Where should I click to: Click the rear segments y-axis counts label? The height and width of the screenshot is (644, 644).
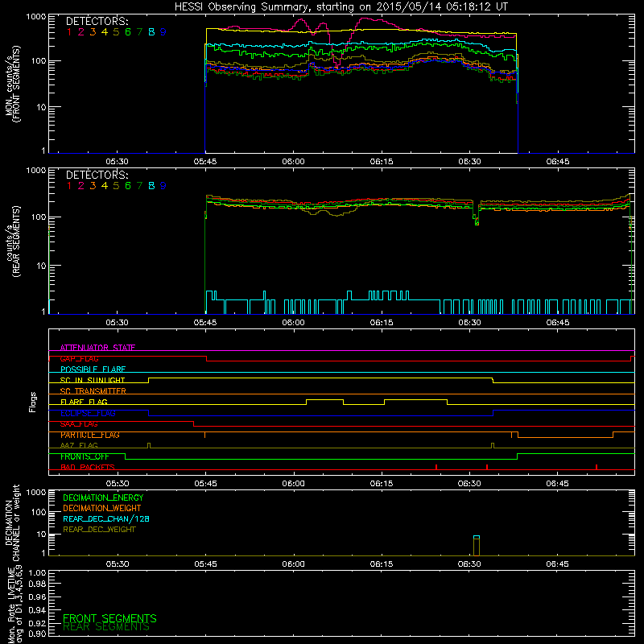(12, 242)
